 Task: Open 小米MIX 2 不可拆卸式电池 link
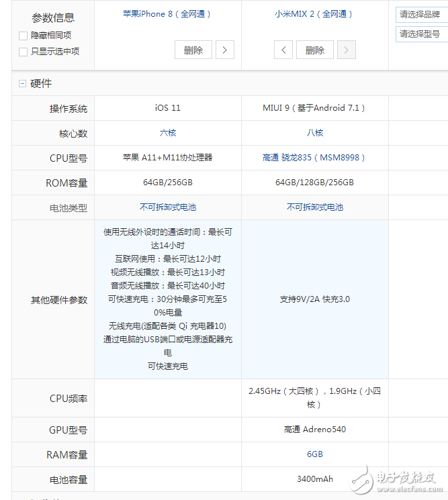tap(315, 207)
